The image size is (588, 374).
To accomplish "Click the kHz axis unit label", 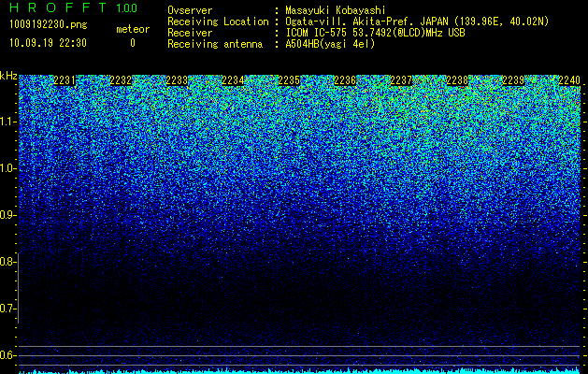I will [8, 76].
